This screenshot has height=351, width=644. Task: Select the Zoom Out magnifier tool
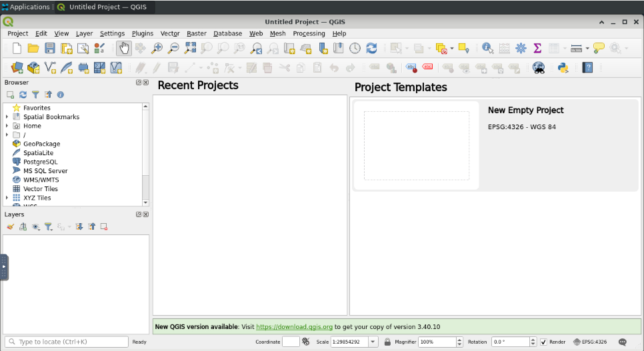[174, 49]
